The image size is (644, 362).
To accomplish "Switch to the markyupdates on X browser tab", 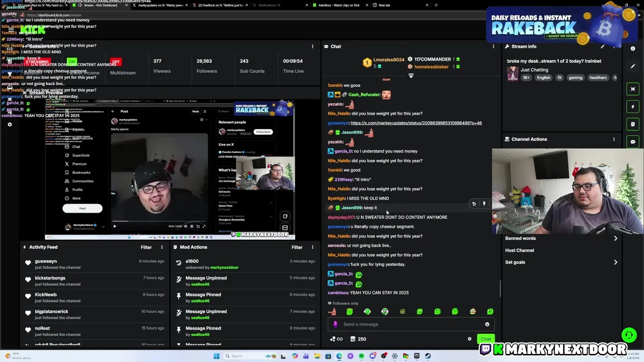I will [160, 5].
